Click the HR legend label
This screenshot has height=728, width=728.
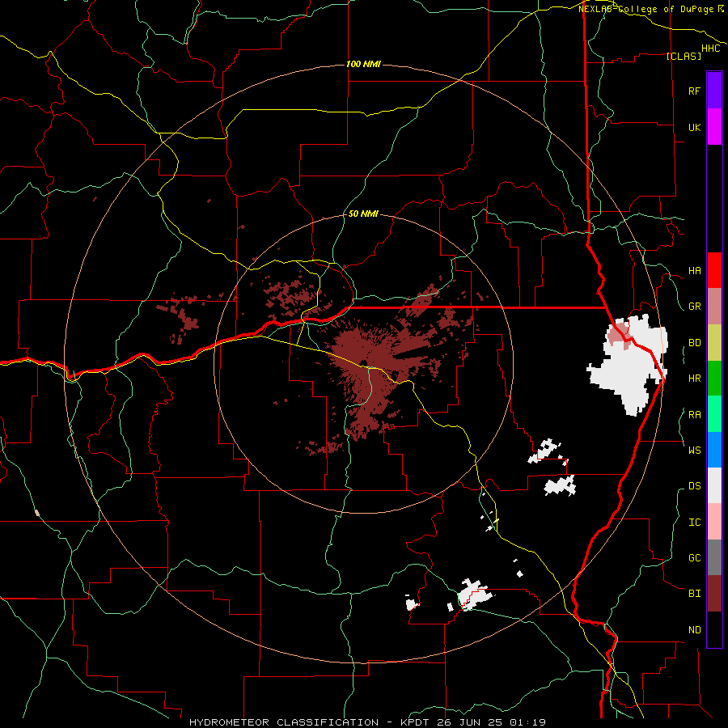click(x=694, y=379)
